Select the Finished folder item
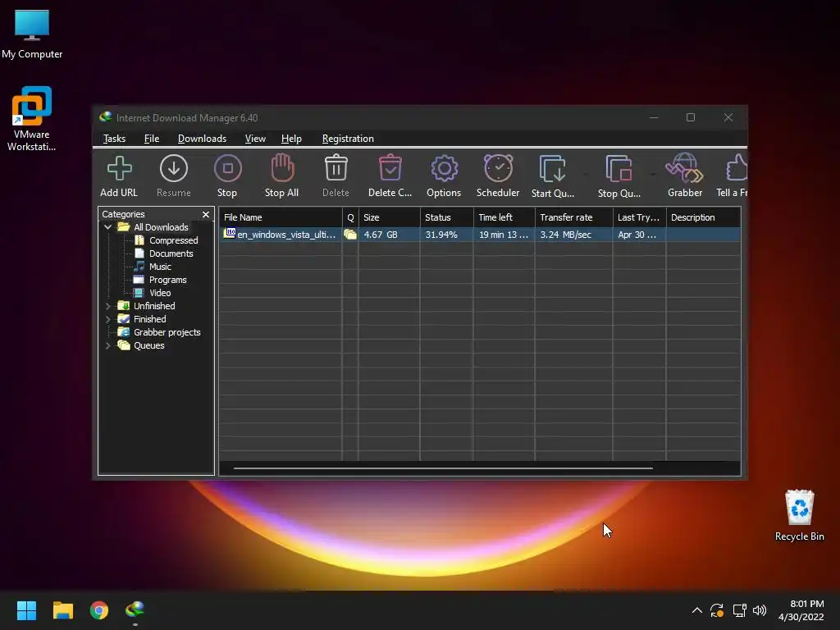840x630 pixels. 149,319
